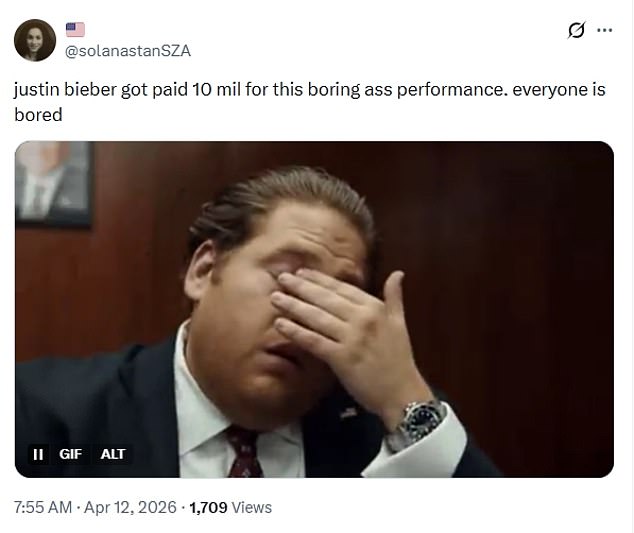Click the word Views beside the count
634x533 pixels.
(252, 508)
